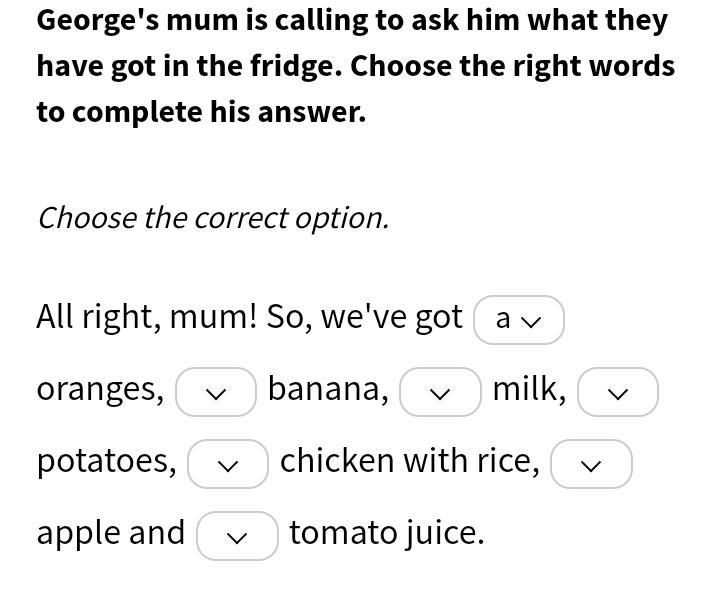Click the word "milk,"
This screenshot has width=720, height=605.
[529, 389]
